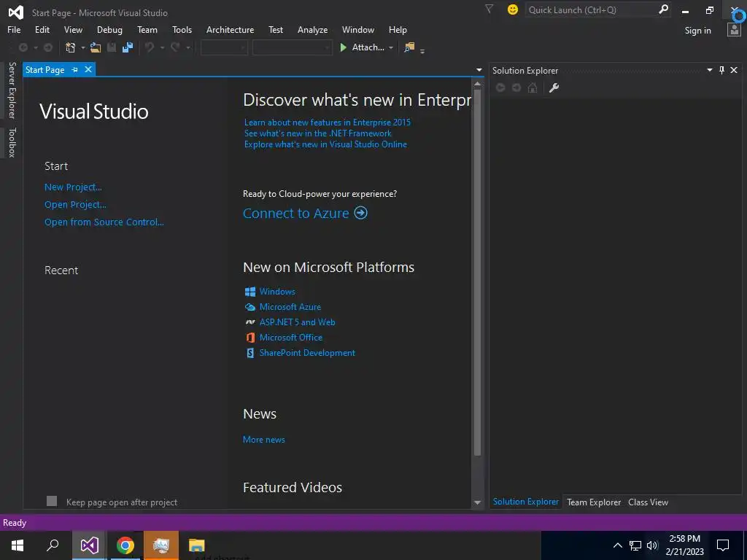This screenshot has height=560, width=747.
Task: Click the Start Page scroll down arrow
Action: [477, 502]
